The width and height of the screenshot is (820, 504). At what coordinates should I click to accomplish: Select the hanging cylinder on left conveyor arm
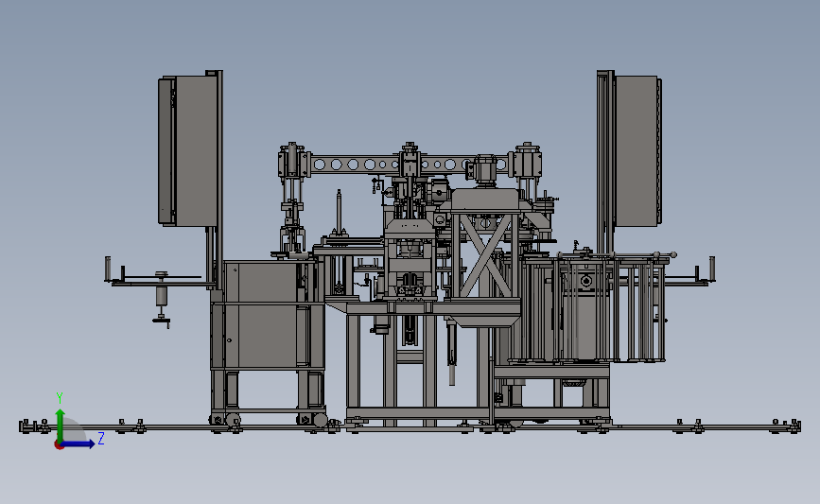[x=161, y=296]
